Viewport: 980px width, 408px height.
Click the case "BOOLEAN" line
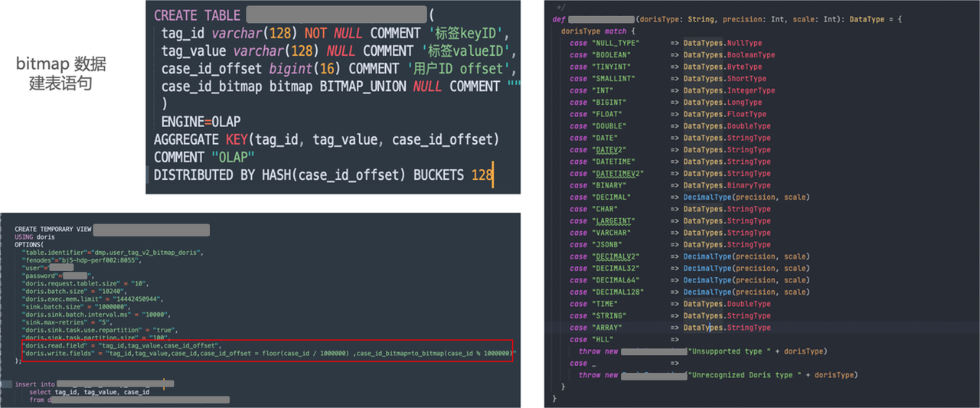[672, 55]
